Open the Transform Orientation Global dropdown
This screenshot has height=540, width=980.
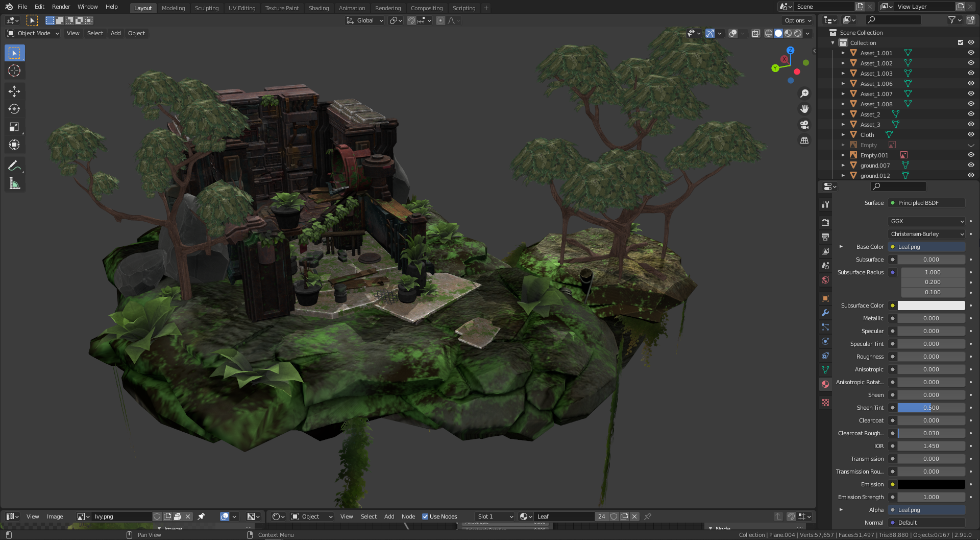(x=364, y=20)
